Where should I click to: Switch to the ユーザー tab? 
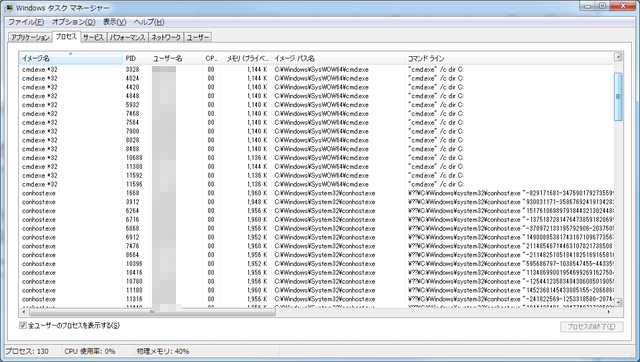coord(198,37)
